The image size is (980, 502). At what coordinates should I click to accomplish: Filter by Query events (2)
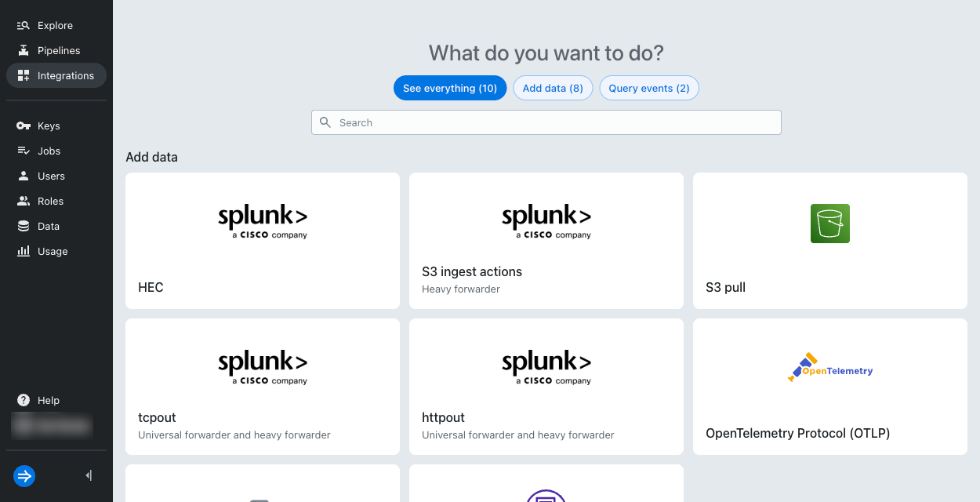point(649,88)
